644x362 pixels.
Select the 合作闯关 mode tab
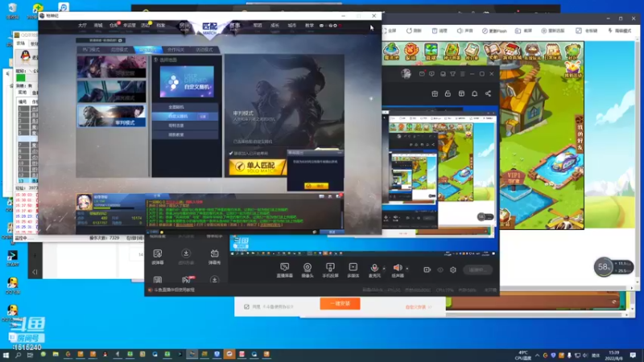click(175, 50)
